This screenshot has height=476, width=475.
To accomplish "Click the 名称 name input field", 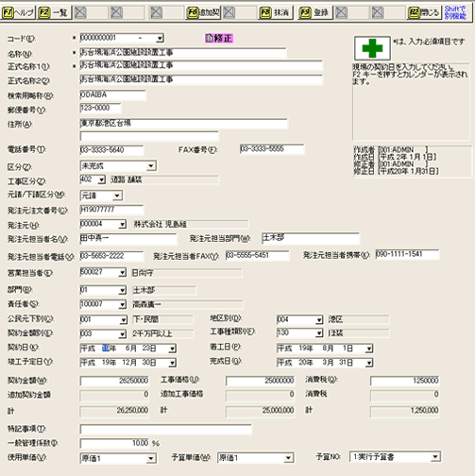I will click(x=183, y=52).
